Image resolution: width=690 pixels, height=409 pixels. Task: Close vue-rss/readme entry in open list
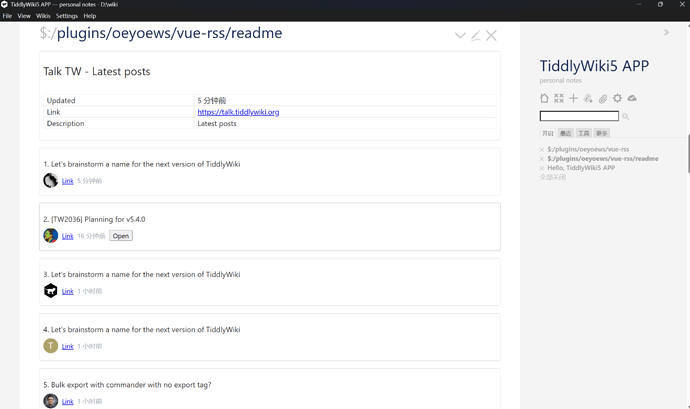pos(542,159)
